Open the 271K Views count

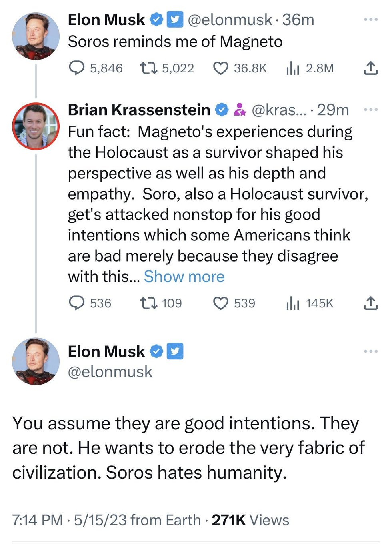(250, 520)
